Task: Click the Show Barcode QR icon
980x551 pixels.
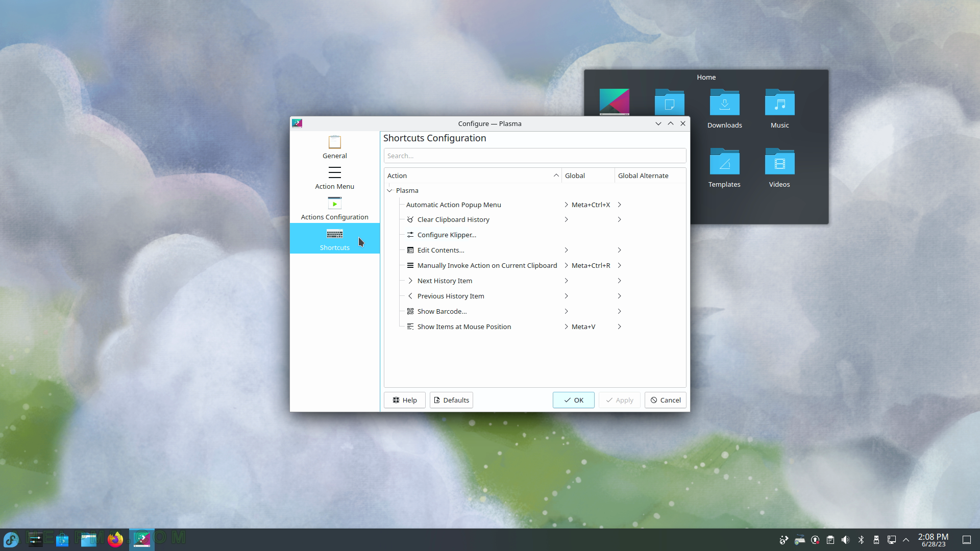Action: coord(410,311)
